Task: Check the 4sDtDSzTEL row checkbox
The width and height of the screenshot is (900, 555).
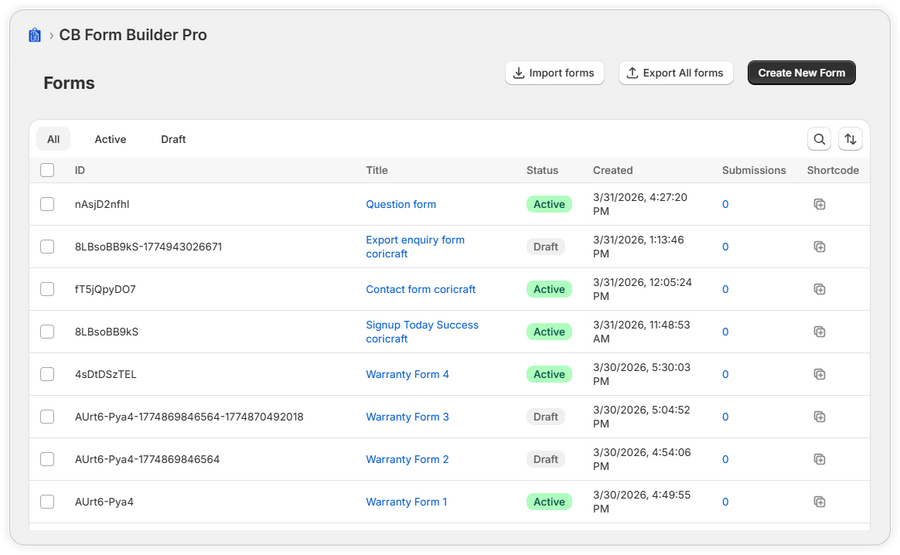Action: pyautogui.click(x=47, y=374)
